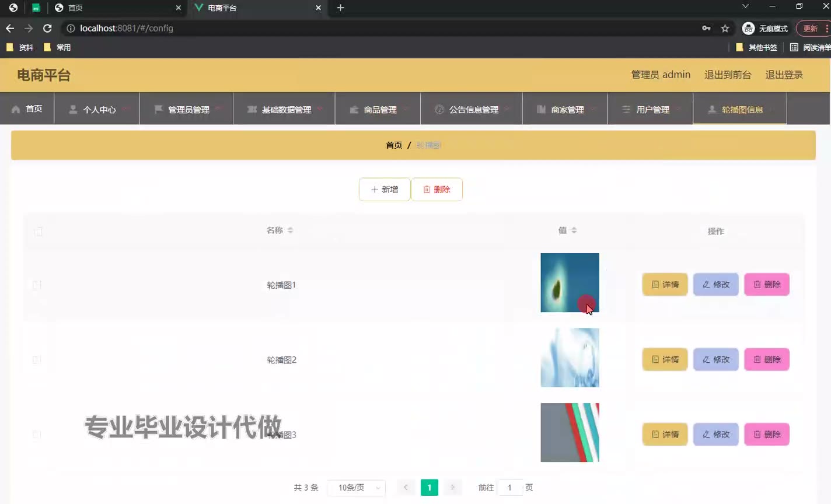
Task: Expand the 公告信息管理 menu
Action: pos(472,109)
